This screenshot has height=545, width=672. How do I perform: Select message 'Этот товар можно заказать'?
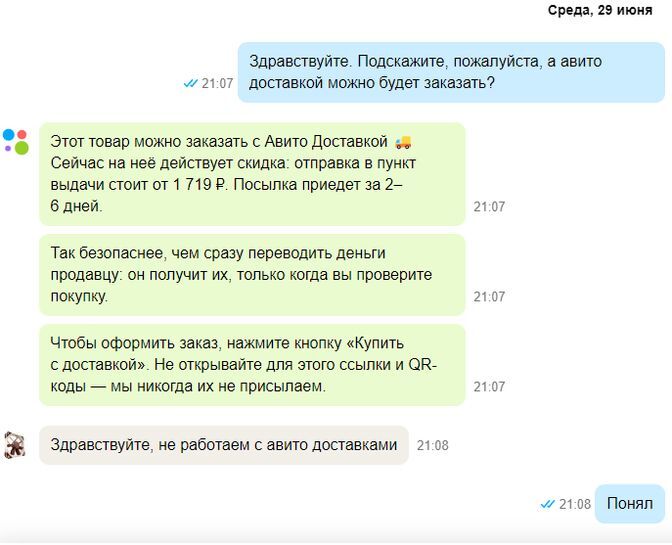(252, 174)
